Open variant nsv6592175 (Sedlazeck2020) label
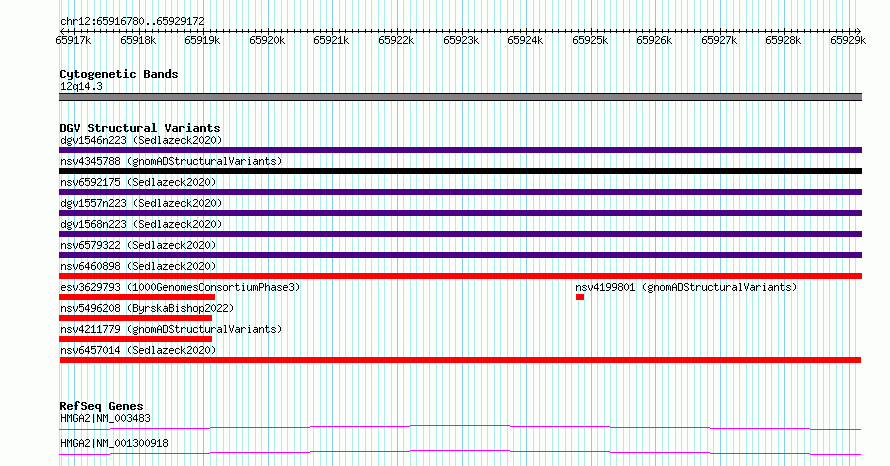The width and height of the screenshot is (890, 466). (x=138, y=182)
